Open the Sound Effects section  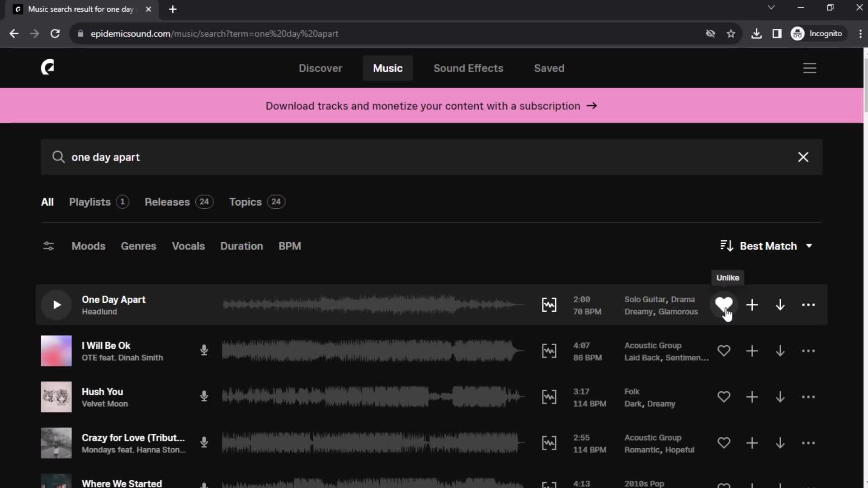(x=468, y=68)
